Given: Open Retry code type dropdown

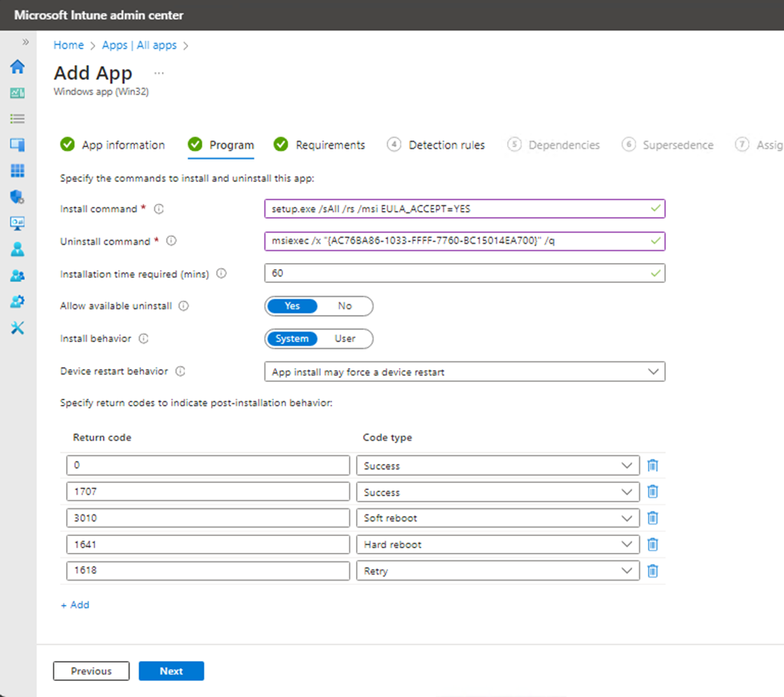Looking at the screenshot, I should tap(498, 570).
